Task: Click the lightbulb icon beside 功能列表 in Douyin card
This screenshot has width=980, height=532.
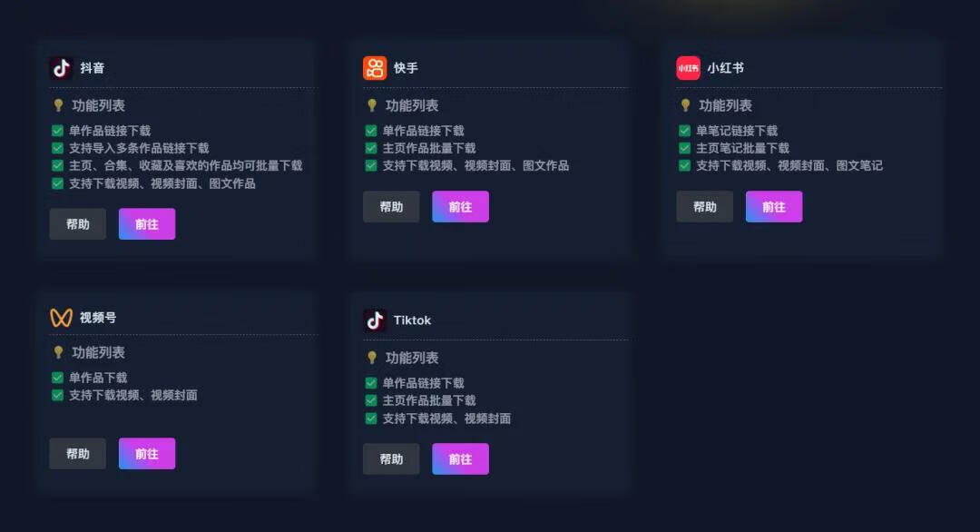Action: 58,105
